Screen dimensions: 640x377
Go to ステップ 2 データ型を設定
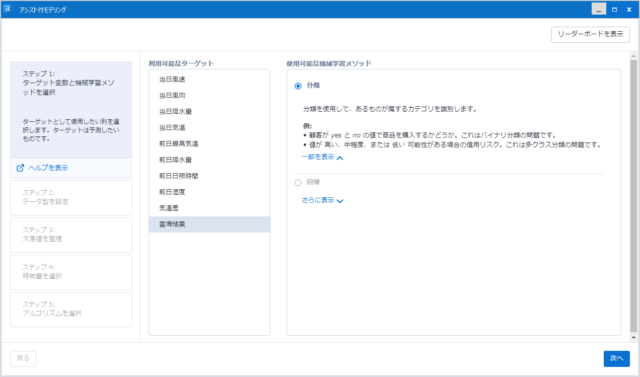71,197
